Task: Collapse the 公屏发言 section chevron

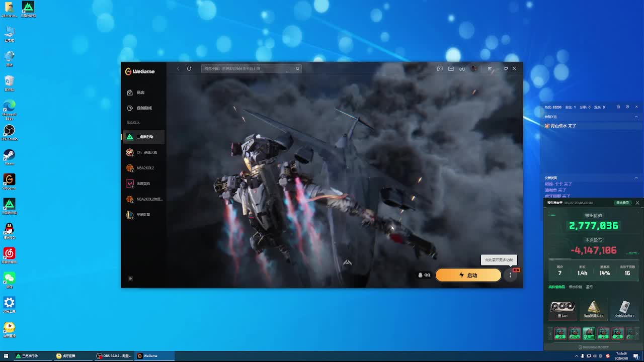Action: click(x=636, y=178)
